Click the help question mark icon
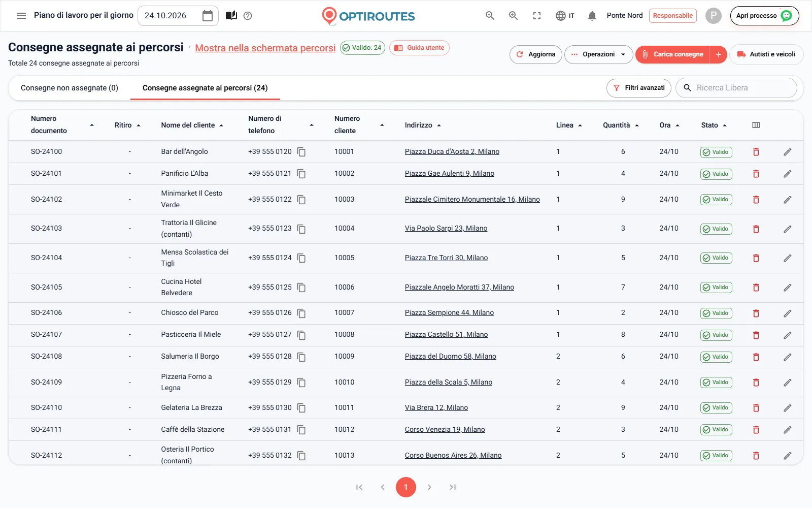Viewport: 812px width, 508px height. 248,16
